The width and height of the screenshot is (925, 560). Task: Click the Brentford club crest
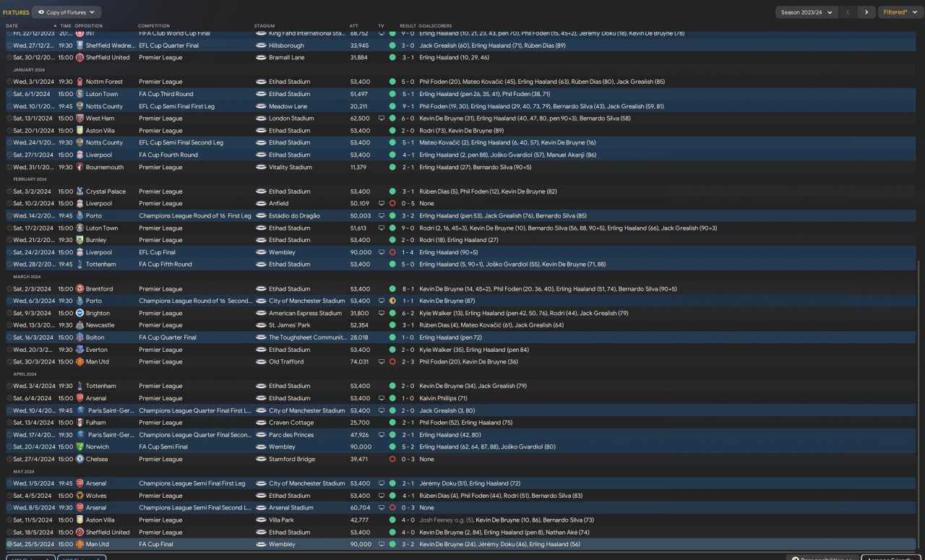(79, 289)
